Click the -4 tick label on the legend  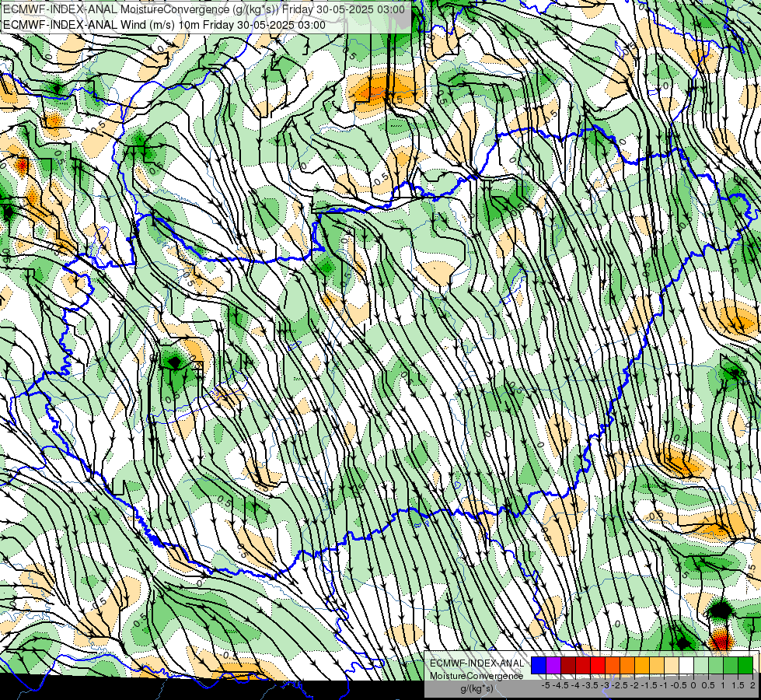click(x=575, y=685)
